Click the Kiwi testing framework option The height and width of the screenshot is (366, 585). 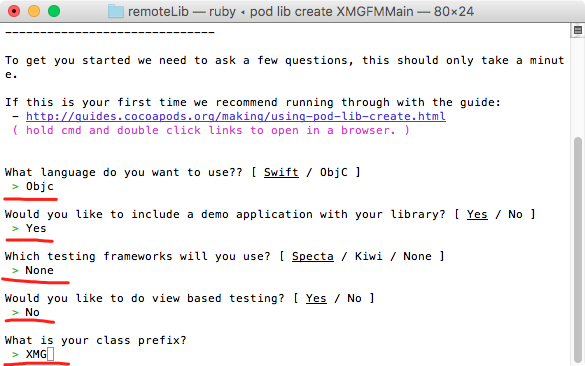coord(369,256)
